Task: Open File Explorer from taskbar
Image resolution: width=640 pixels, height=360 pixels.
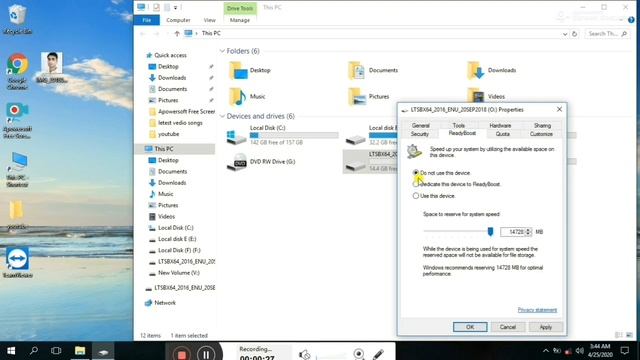Action: (x=80, y=351)
